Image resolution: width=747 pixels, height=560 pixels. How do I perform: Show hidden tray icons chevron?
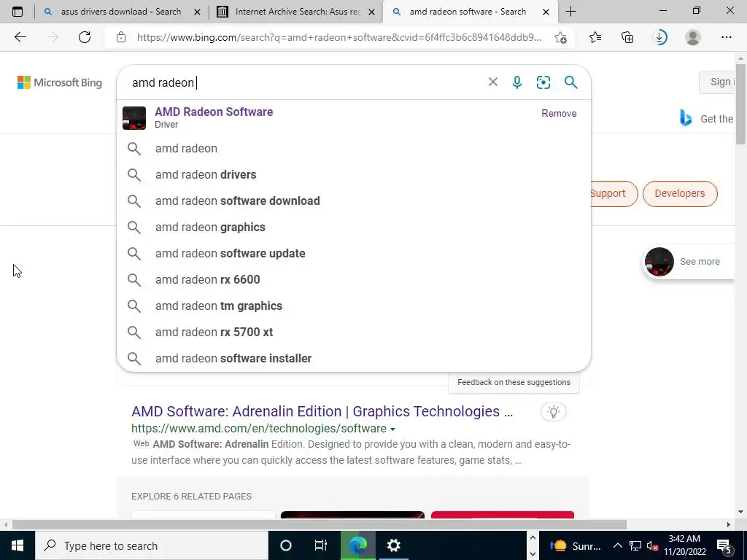(617, 545)
